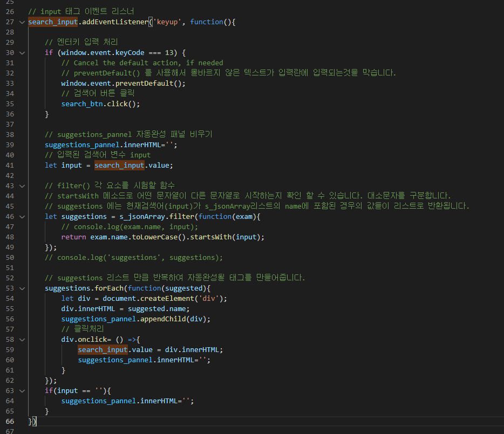Click window.event.keyCode on line 30
This screenshot has width=504, height=434.
[x=103, y=53]
